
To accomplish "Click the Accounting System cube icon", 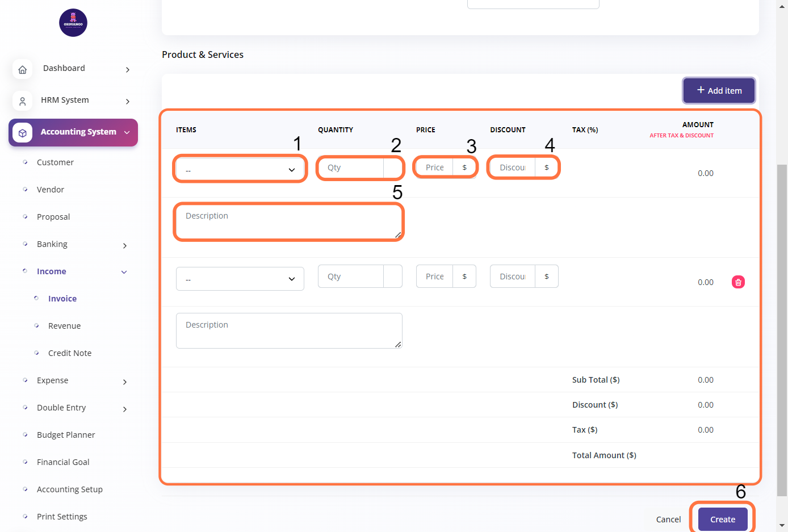I will (x=22, y=133).
